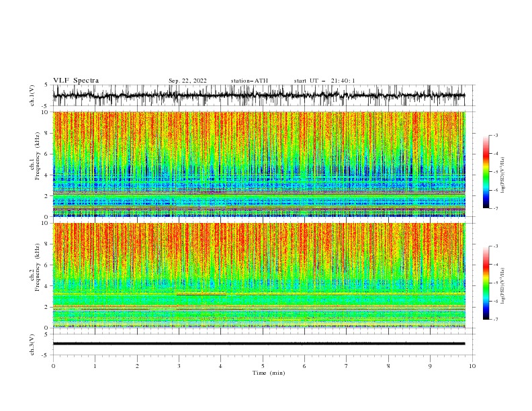Screen dimensions: 532x411
Task: Click the "VLF Spectra" plot title
Action: point(76,81)
